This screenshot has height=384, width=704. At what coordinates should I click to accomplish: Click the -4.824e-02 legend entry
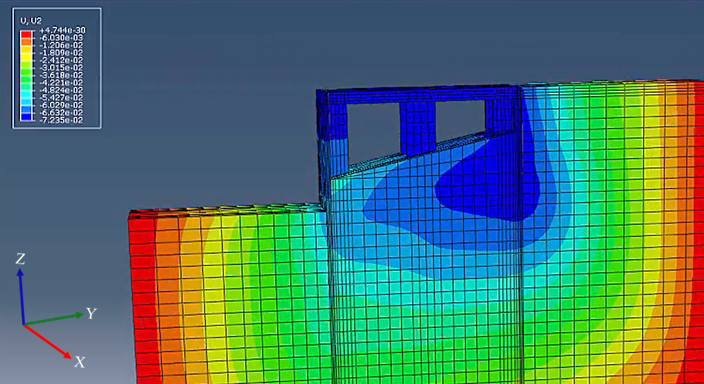coord(62,90)
